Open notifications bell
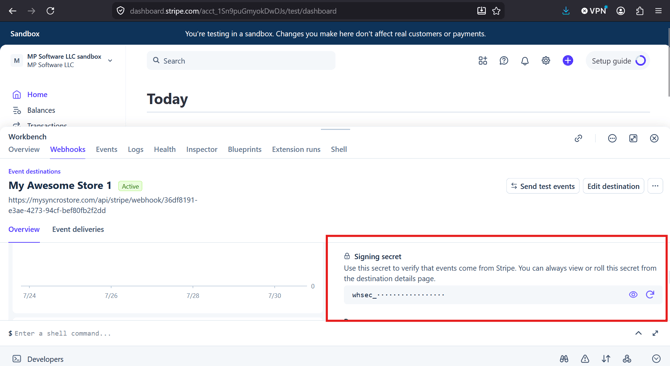This screenshot has width=670, height=366. (525, 61)
